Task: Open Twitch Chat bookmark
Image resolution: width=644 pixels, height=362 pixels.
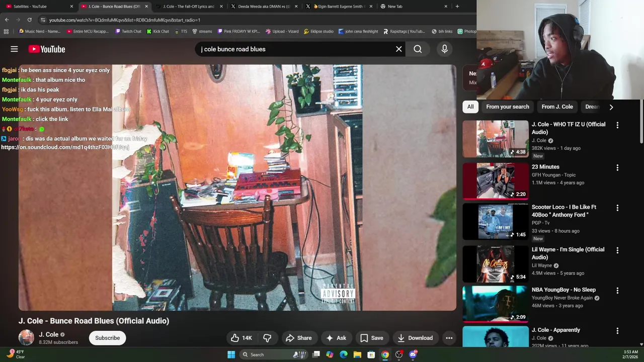Action: pyautogui.click(x=128, y=31)
